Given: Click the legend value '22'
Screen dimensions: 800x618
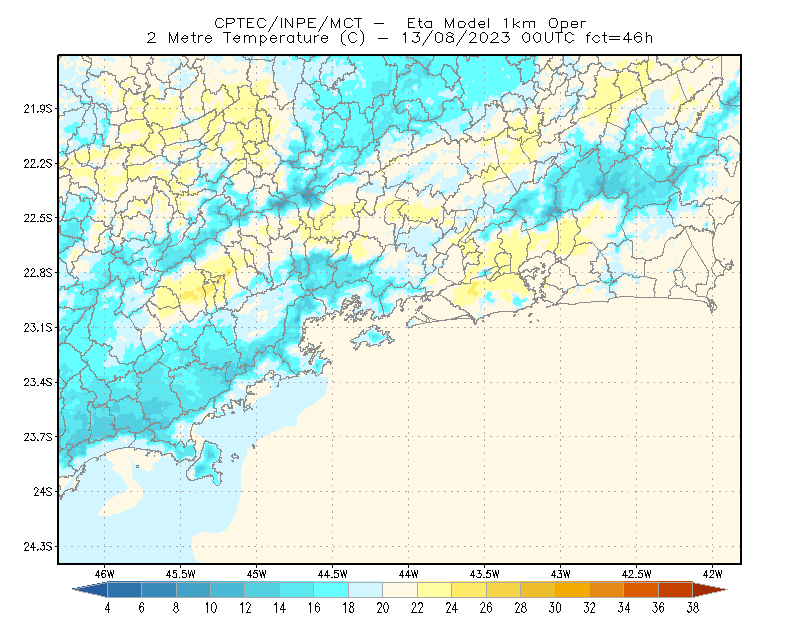Looking at the screenshot, I should [x=417, y=608].
